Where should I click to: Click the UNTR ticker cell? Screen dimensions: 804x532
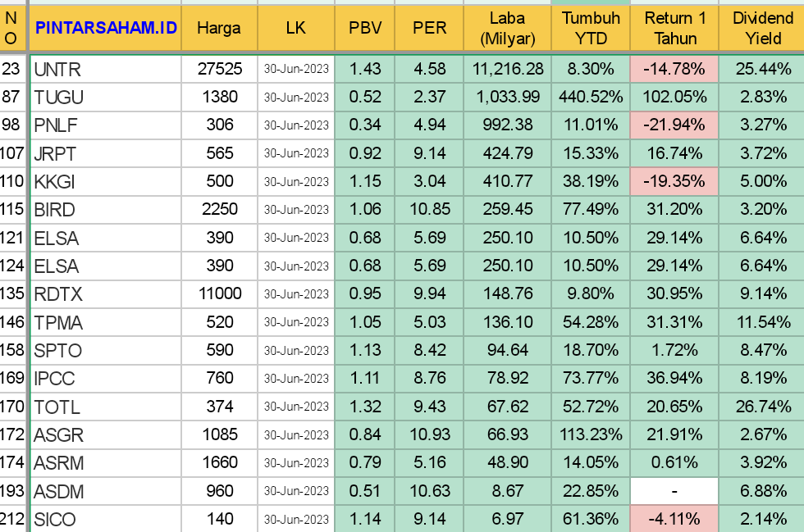(x=105, y=70)
